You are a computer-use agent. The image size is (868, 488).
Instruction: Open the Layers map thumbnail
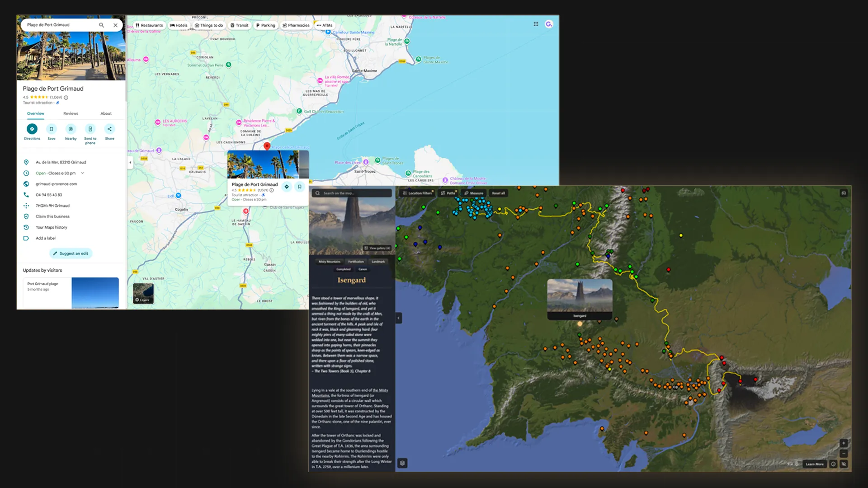(143, 293)
